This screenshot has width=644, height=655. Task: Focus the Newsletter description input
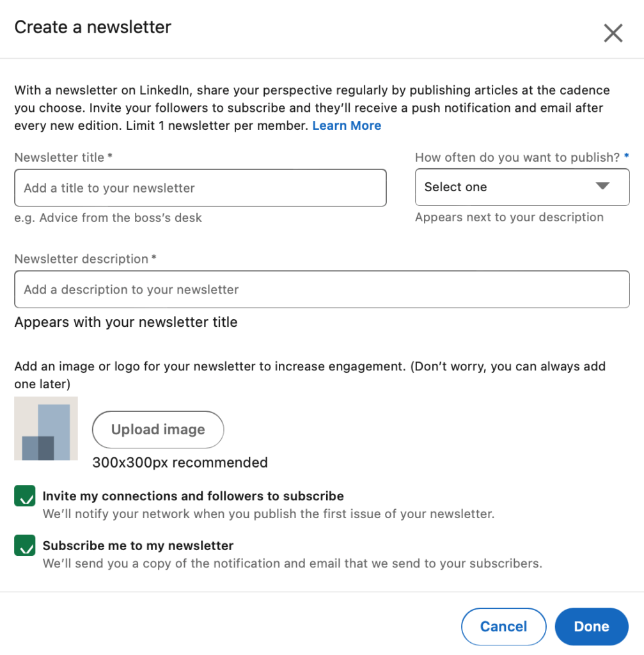point(322,290)
